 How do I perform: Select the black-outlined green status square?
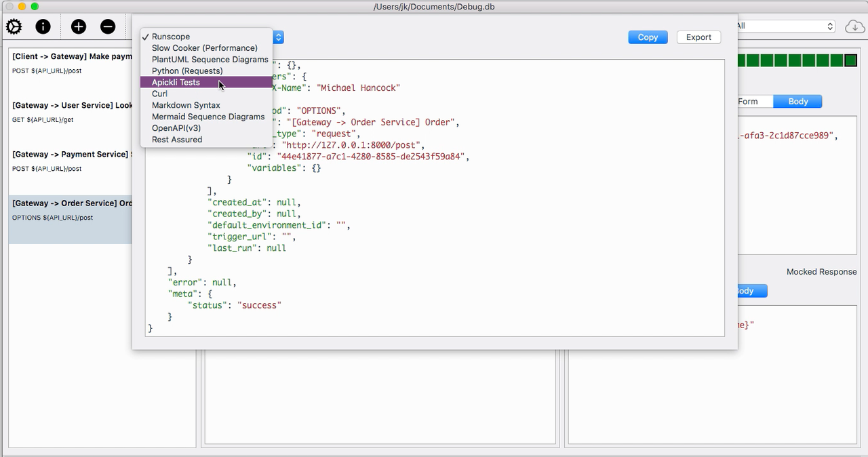click(850, 61)
